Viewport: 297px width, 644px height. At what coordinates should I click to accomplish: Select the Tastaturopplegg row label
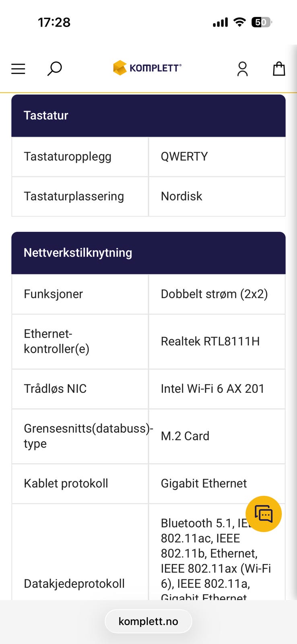pos(68,157)
